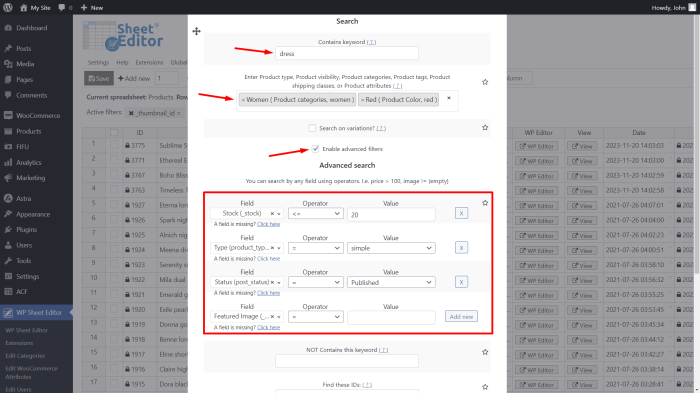
Task: Star the product taxonomy search field
Action: [485, 82]
